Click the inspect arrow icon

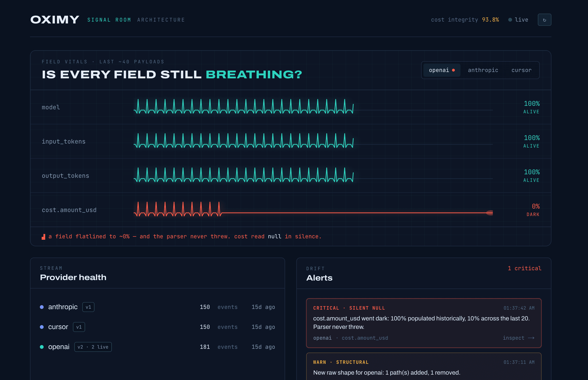[x=531, y=338]
